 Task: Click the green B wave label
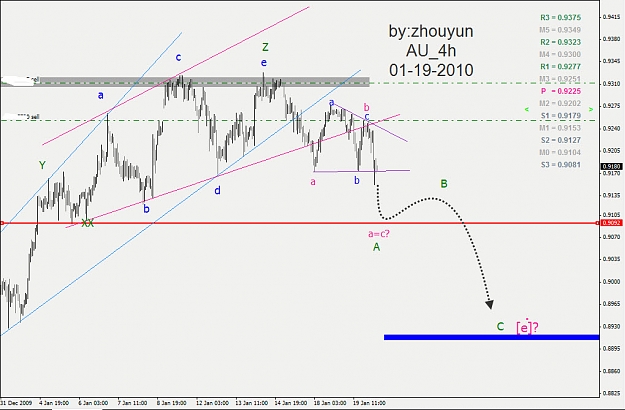tap(444, 184)
